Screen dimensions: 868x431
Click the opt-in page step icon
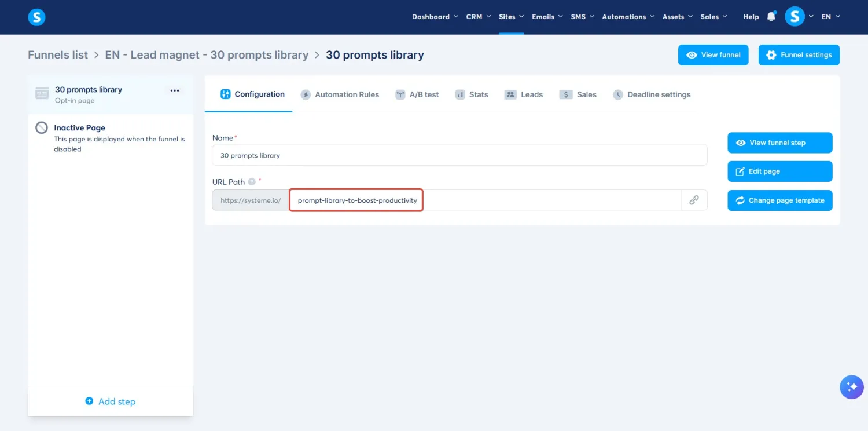[42, 94]
